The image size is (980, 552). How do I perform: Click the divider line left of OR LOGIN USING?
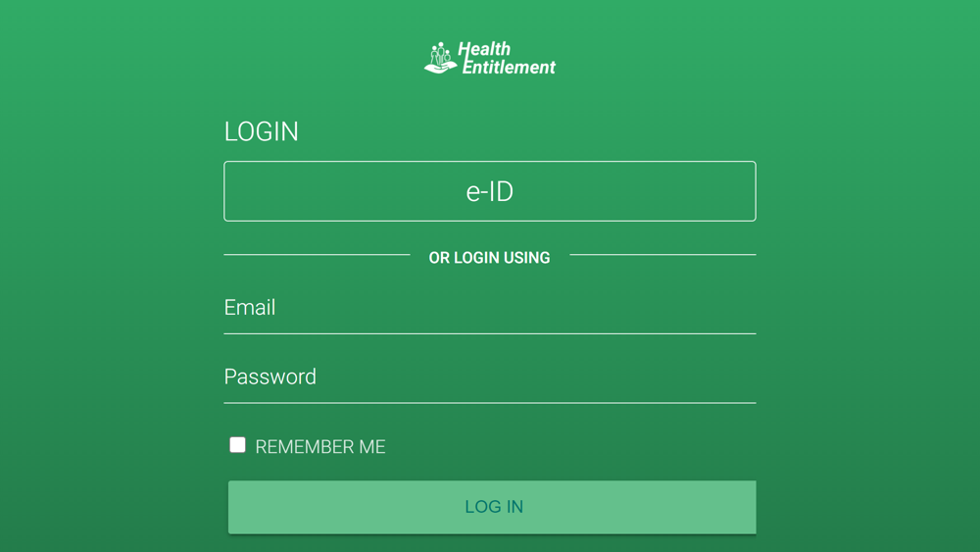[317, 255]
